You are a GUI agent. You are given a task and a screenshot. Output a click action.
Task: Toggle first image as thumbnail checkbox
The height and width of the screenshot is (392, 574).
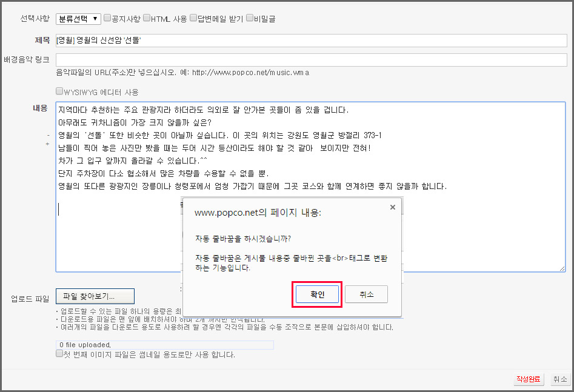pyautogui.click(x=59, y=354)
